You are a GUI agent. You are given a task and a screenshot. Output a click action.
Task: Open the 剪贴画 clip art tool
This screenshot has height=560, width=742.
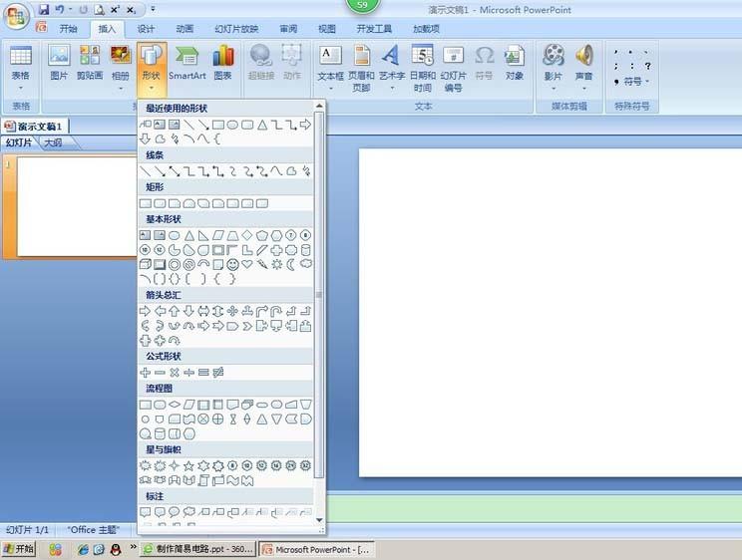[90, 61]
